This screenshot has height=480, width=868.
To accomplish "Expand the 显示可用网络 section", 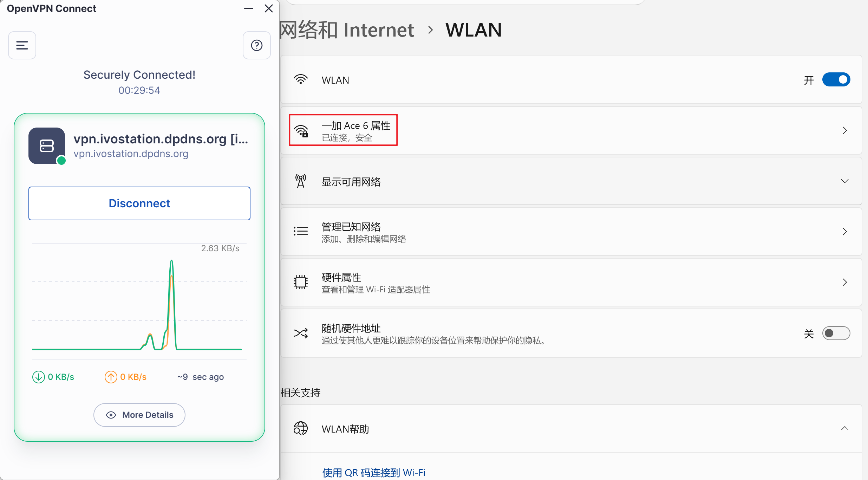I will 845,181.
